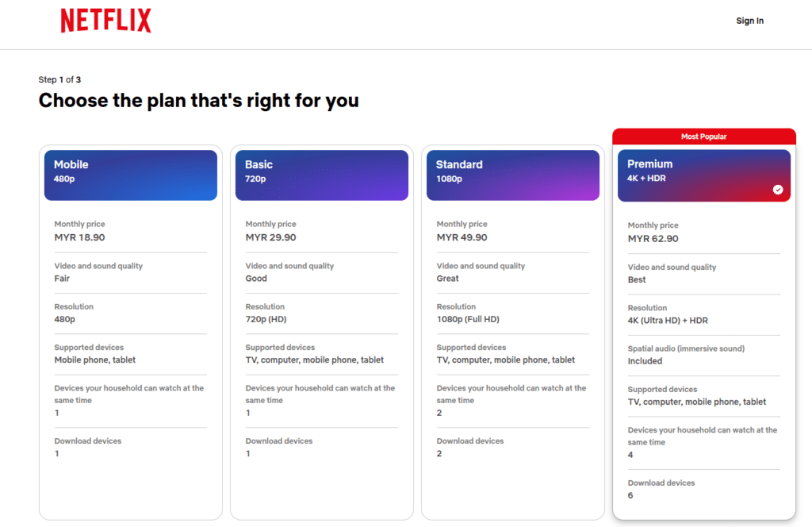Click Standard plan's 'Download devices' label

470,440
